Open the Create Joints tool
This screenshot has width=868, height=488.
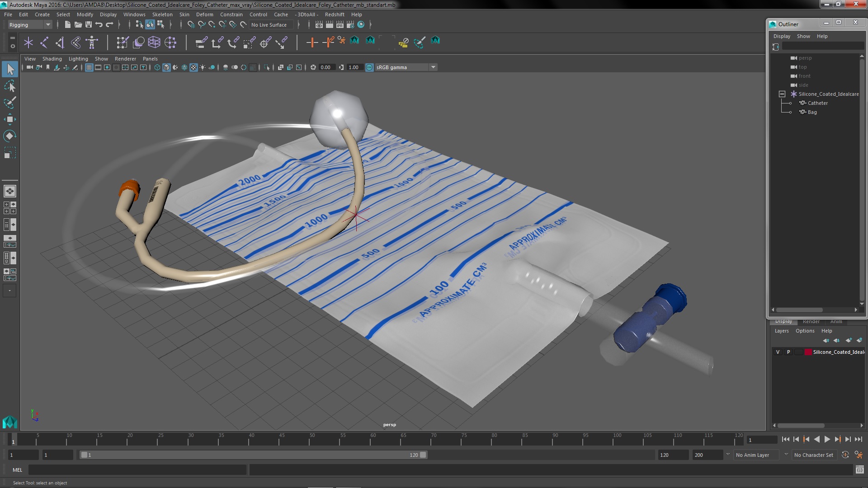click(x=44, y=42)
